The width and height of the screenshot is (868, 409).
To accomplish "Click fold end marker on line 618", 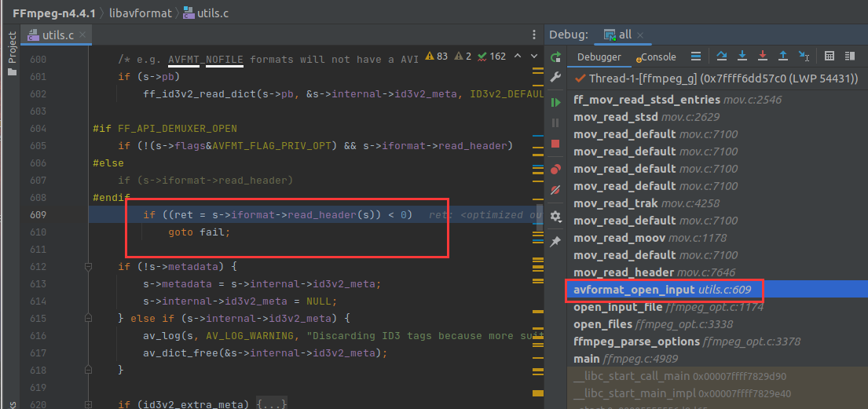I will click(87, 369).
